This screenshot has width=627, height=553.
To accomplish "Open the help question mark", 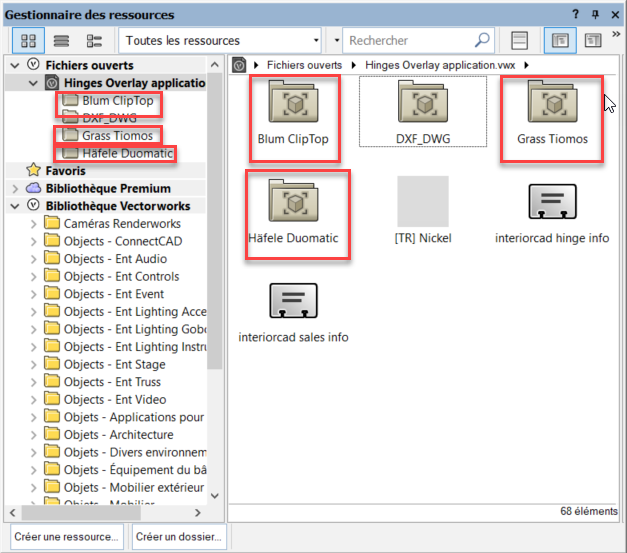I will (x=575, y=14).
